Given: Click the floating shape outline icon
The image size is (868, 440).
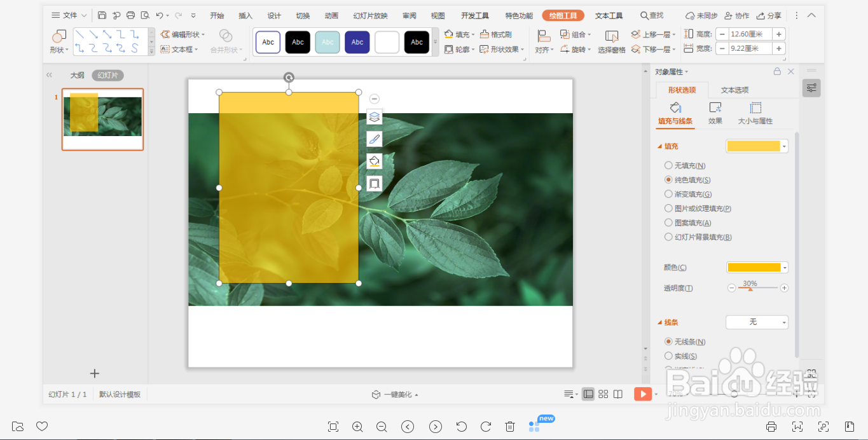Looking at the screenshot, I should [x=375, y=183].
